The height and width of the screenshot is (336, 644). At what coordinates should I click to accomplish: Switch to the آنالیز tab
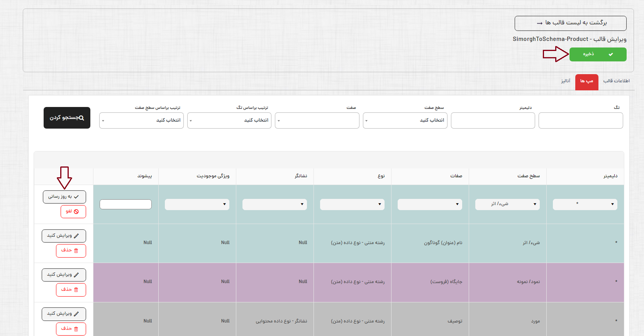tap(565, 81)
